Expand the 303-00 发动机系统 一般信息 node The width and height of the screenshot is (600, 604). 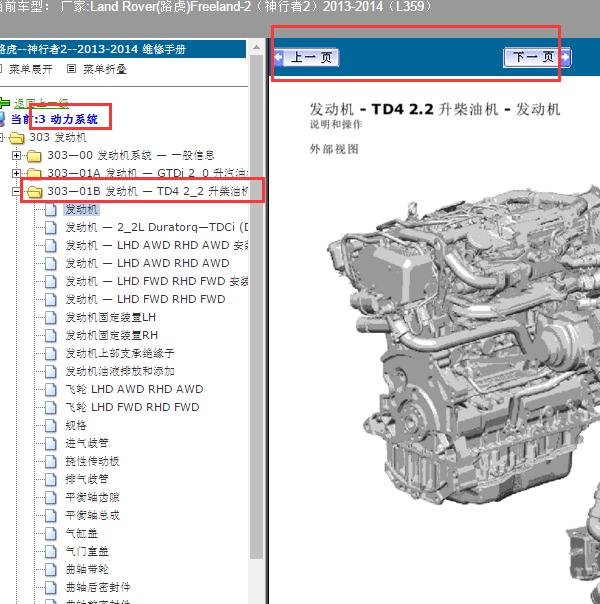[x=16, y=155]
